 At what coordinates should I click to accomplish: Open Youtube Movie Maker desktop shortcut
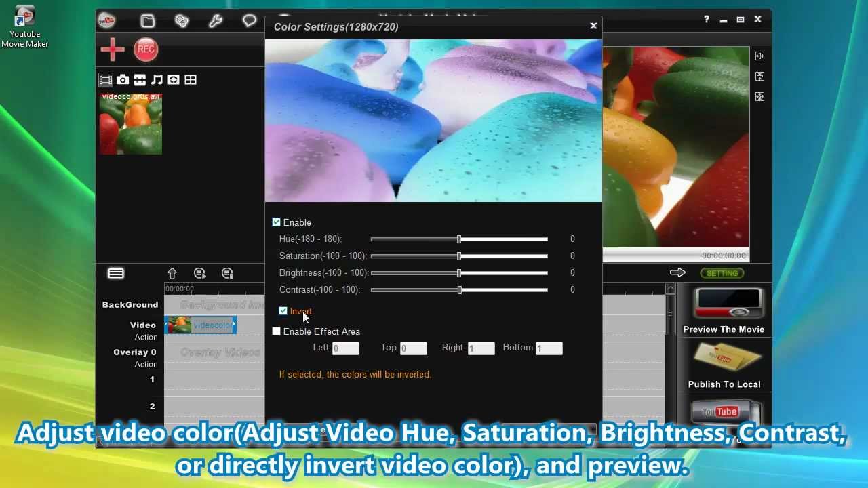24,27
